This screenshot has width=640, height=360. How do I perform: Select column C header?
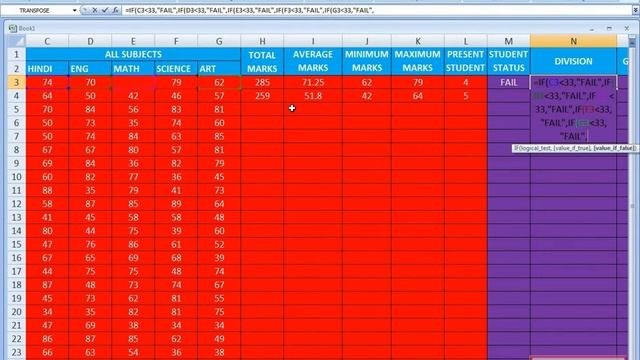click(47, 41)
